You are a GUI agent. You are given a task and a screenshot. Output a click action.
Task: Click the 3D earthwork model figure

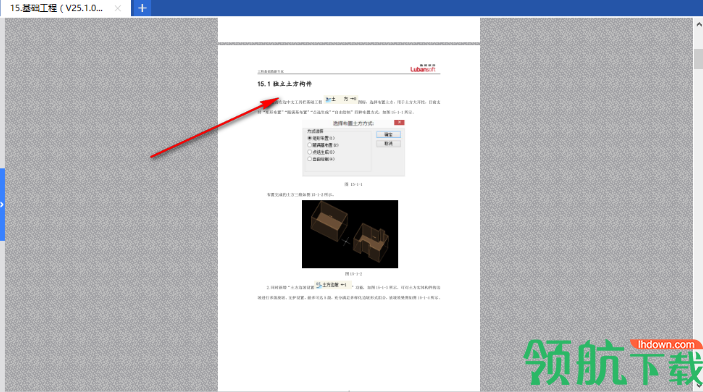tap(350, 234)
